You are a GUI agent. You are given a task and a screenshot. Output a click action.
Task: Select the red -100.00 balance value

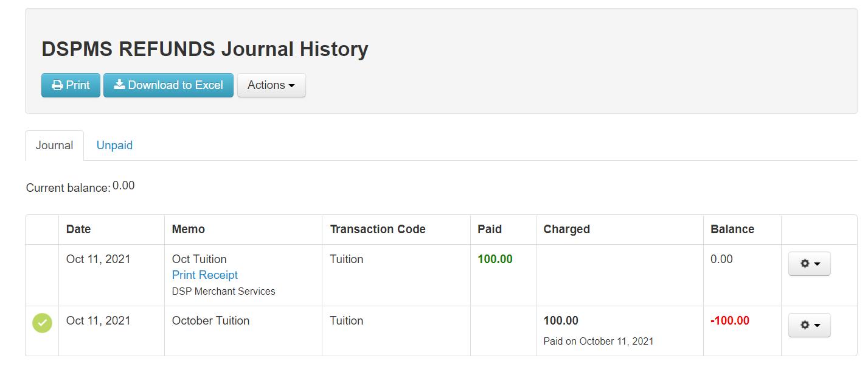click(x=730, y=321)
